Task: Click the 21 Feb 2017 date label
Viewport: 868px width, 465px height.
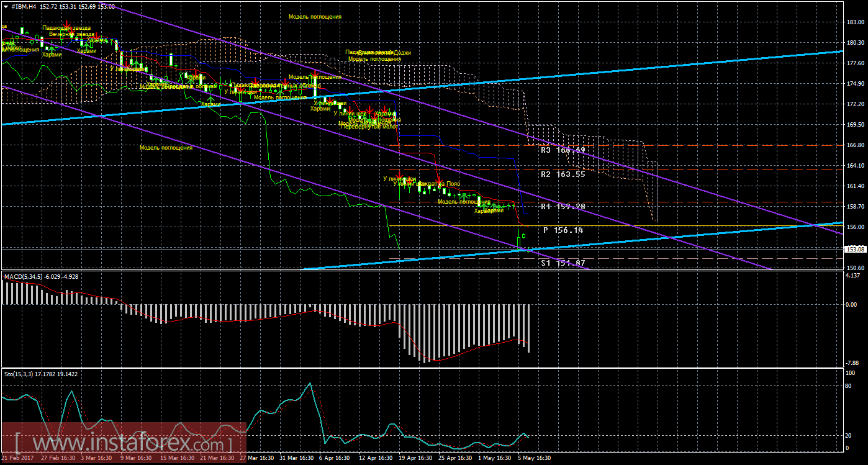Action: pyautogui.click(x=17, y=458)
